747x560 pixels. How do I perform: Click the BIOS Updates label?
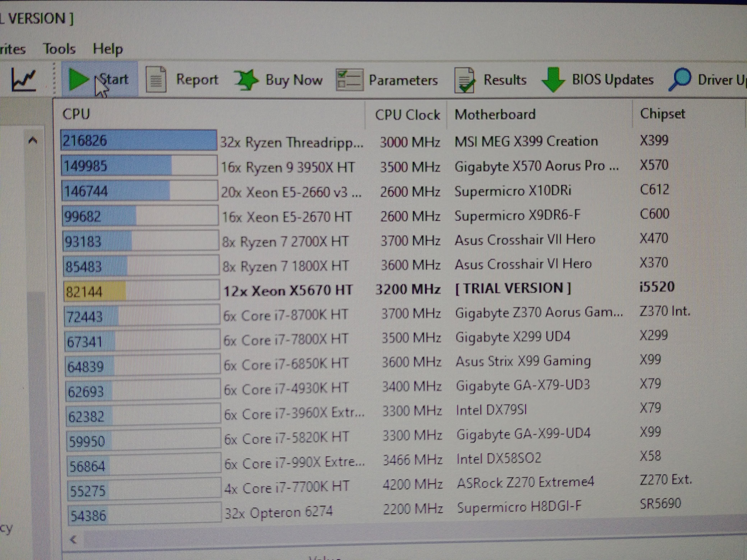613,80
